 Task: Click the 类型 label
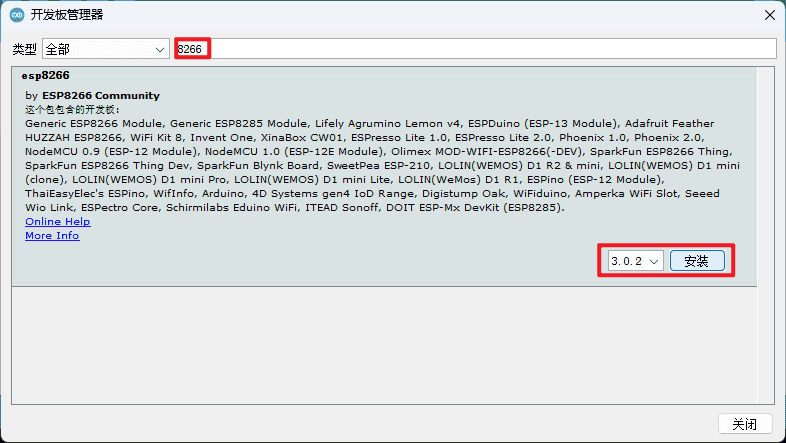[x=25, y=49]
